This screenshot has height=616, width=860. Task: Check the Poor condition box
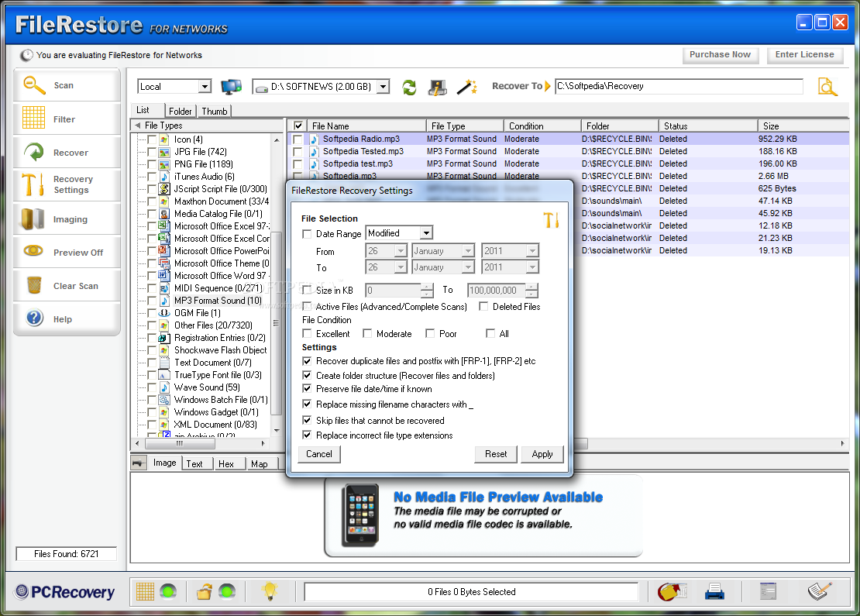pyautogui.click(x=431, y=333)
